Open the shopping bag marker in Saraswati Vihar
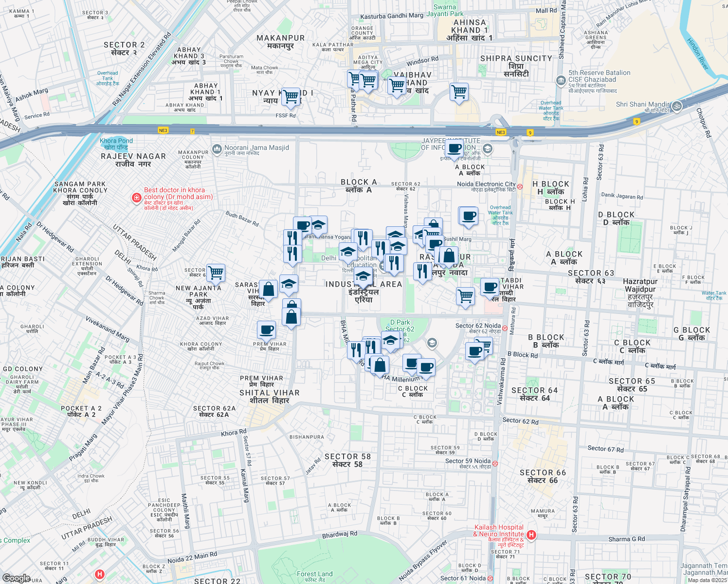The image size is (728, 584). (x=268, y=288)
